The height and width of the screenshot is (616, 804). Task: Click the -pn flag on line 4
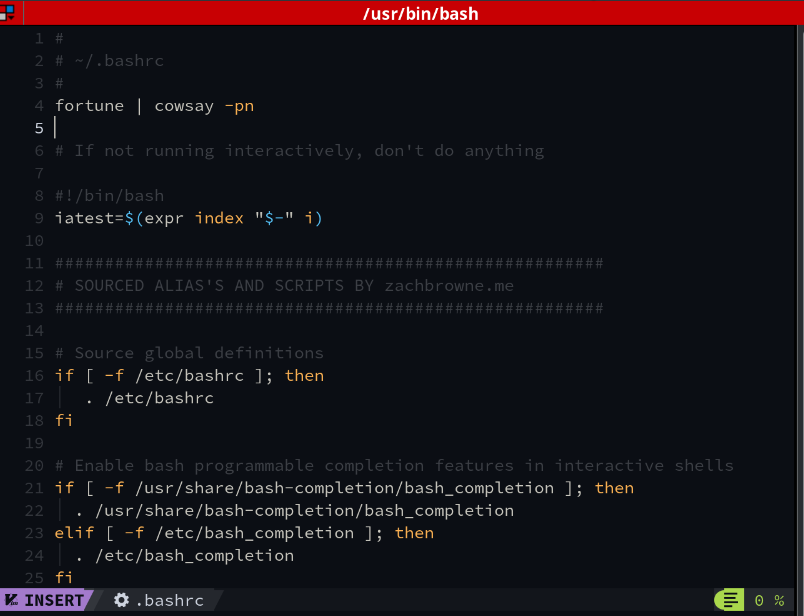coord(239,107)
